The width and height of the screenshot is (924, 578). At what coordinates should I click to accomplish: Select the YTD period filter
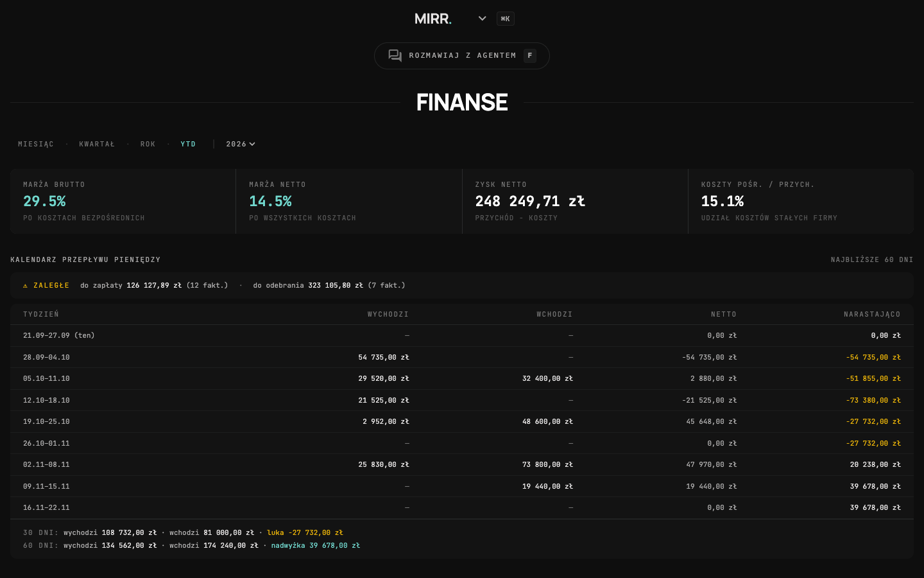(x=188, y=144)
